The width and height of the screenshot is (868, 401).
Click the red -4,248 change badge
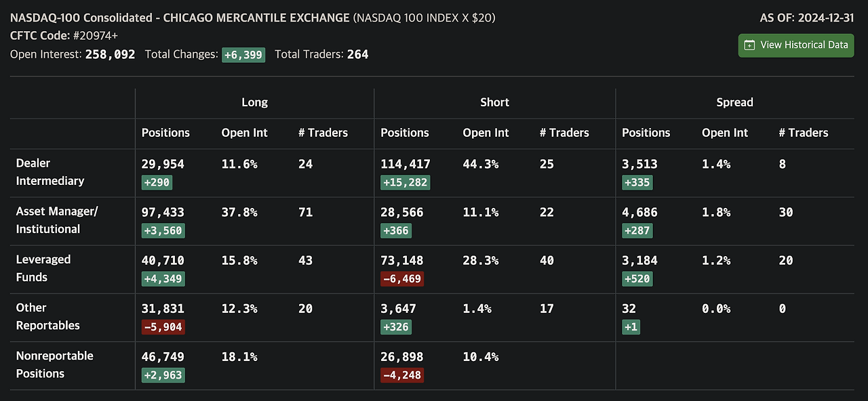pyautogui.click(x=402, y=375)
